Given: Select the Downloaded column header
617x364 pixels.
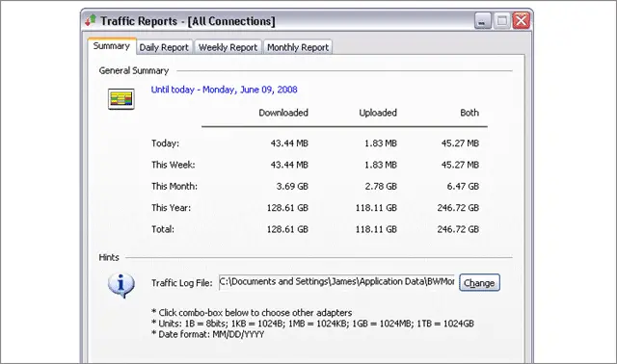Looking at the screenshot, I should coord(283,113).
